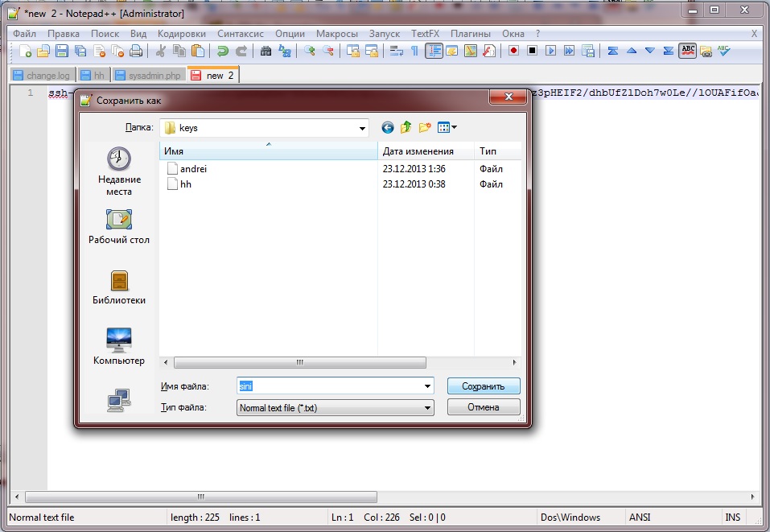
Task: Toggle synchronized vertical scrolling
Action: tap(352, 51)
